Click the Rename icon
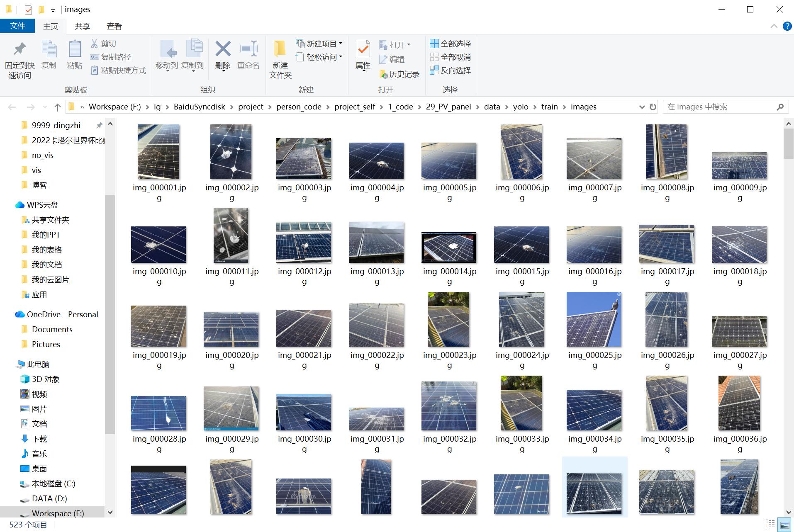Viewport: 794px width, 532px height. pyautogui.click(x=248, y=49)
